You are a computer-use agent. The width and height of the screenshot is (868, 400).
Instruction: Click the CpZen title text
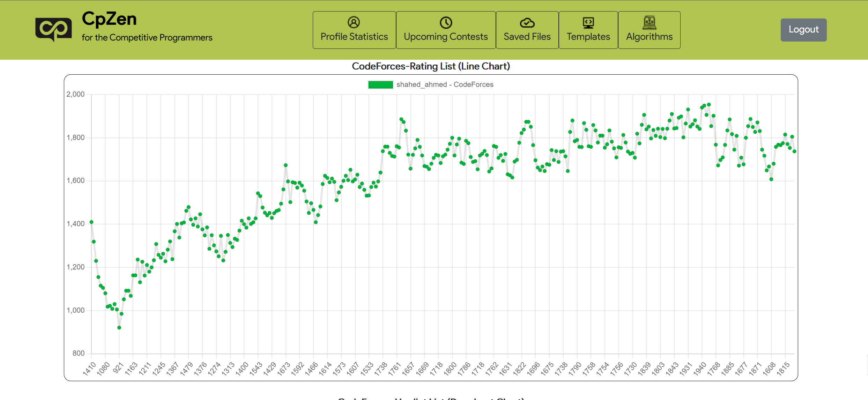(109, 19)
